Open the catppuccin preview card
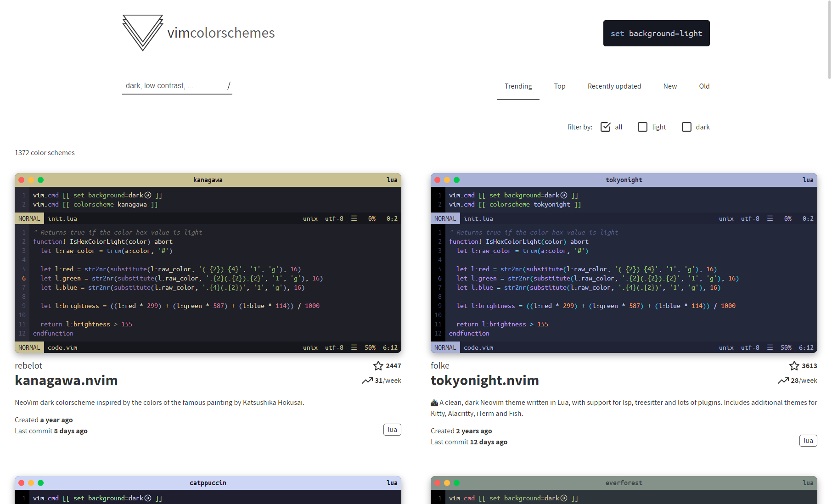This screenshot has width=832, height=504. pyautogui.click(x=208, y=490)
